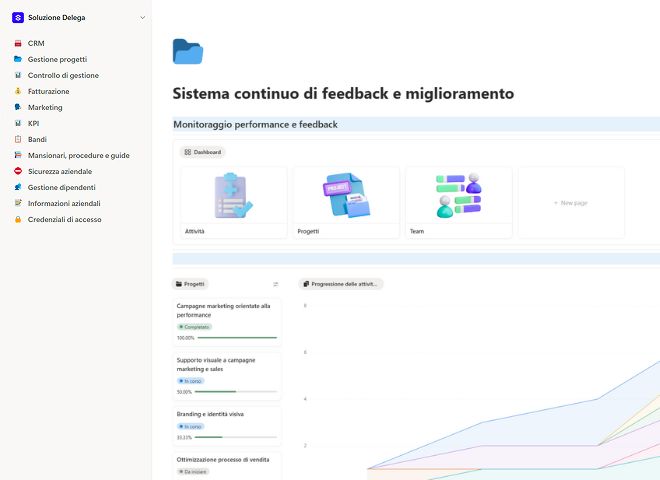Add a New page card

tap(571, 203)
